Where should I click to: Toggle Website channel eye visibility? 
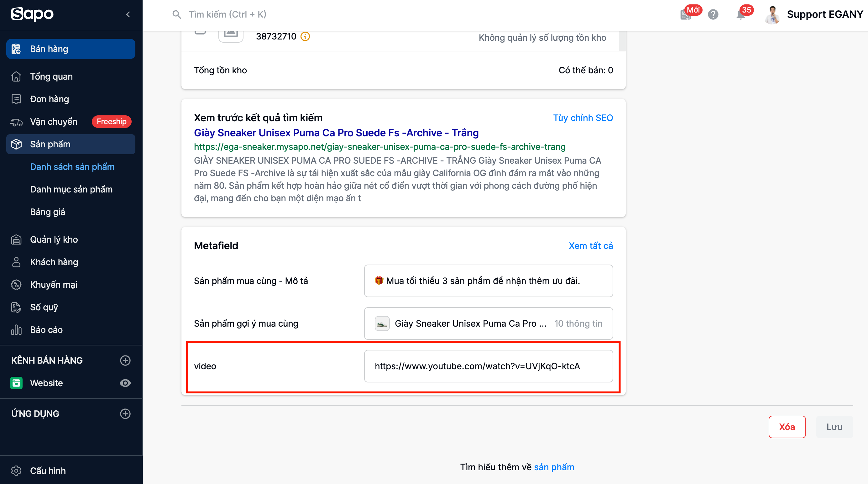click(125, 383)
